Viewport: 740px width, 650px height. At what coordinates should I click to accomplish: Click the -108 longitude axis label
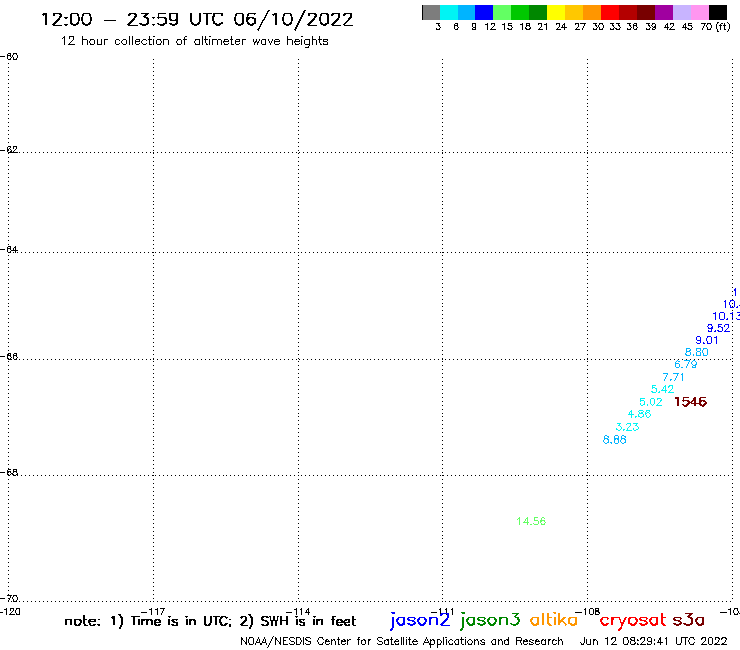click(588, 611)
